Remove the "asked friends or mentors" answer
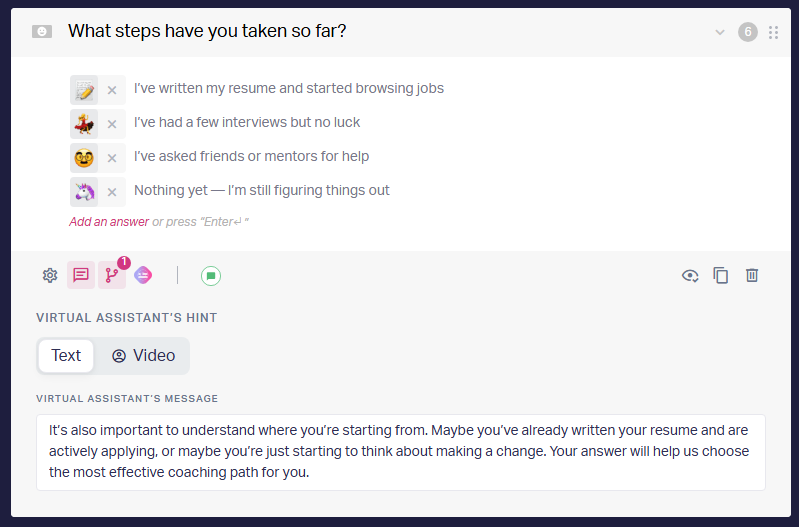This screenshot has width=799, height=527. point(112,158)
